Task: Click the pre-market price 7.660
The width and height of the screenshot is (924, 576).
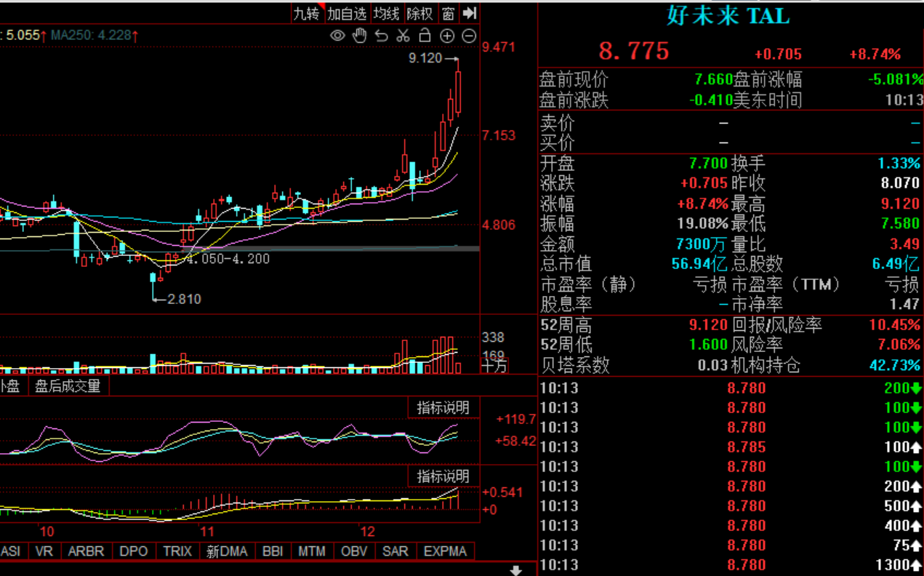Action: 713,79
